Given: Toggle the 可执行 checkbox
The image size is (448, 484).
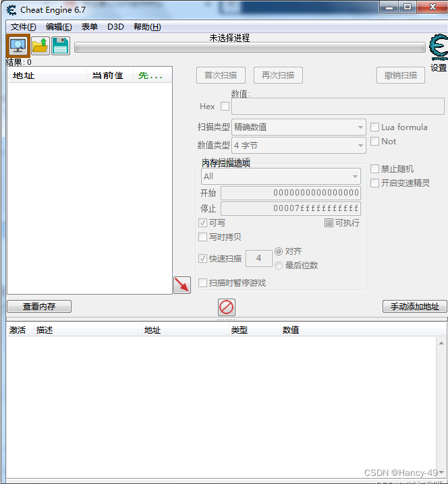Looking at the screenshot, I should click(x=329, y=223).
